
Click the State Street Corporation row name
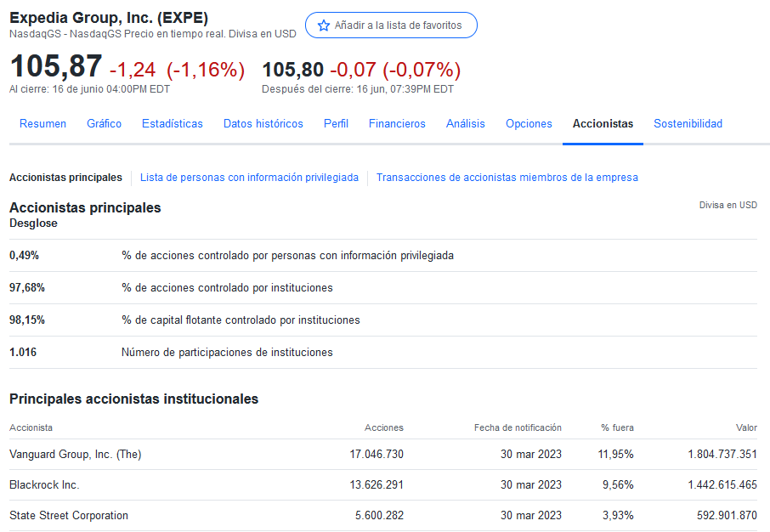69,515
